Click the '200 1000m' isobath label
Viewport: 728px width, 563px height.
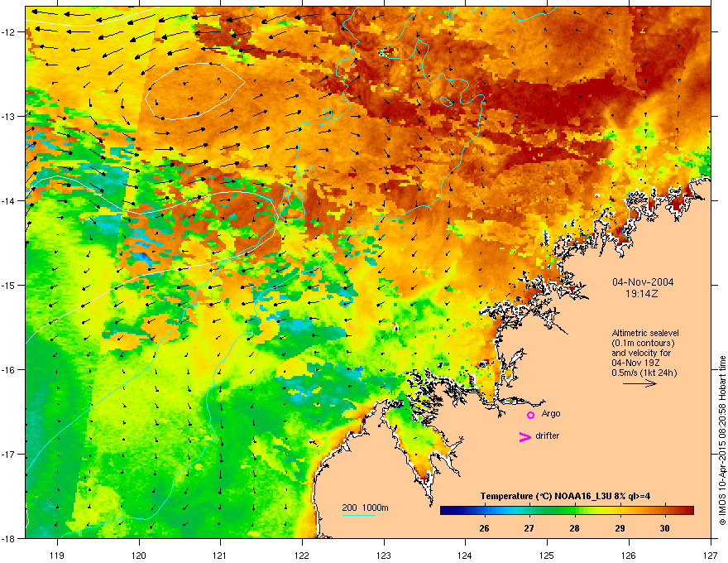(365, 508)
